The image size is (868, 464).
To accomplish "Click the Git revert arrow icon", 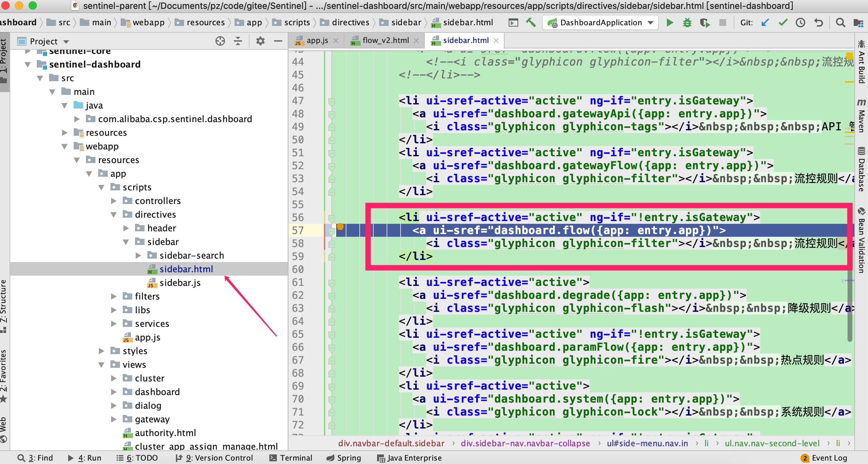I will point(819,23).
